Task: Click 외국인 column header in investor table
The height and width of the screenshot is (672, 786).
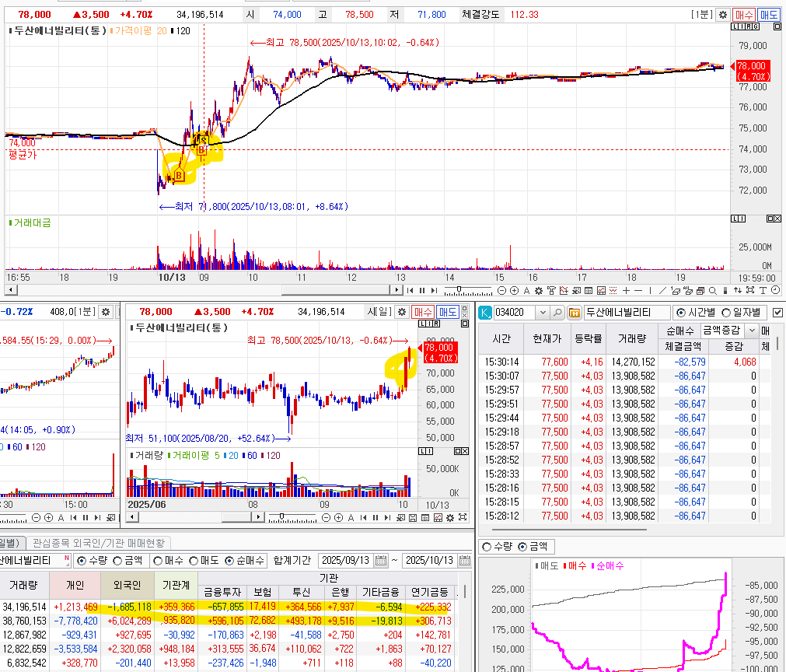Action: click(127, 585)
